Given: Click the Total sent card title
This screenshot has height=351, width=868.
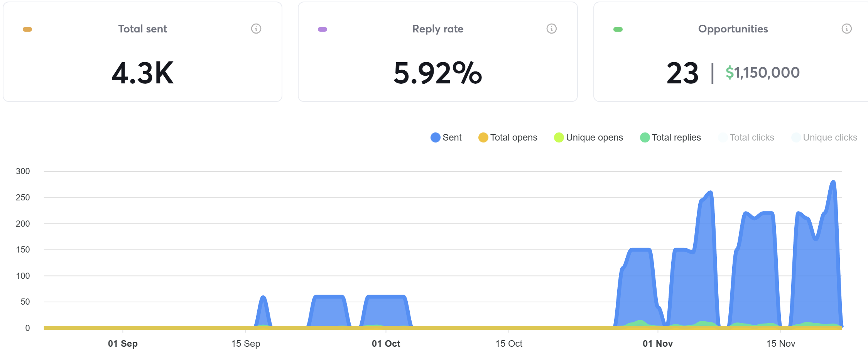Looking at the screenshot, I should 143,29.
